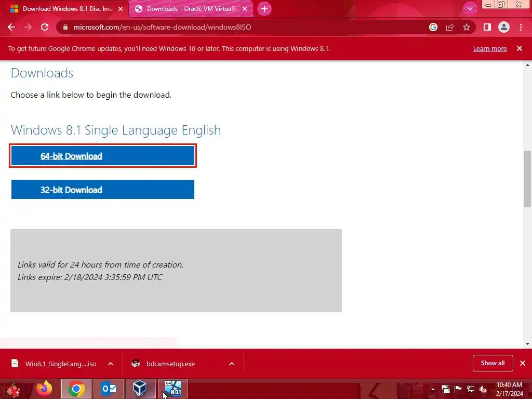Open the Windows 8.1 VM taskbar icon
This screenshot has width=532, height=399.
click(x=172, y=389)
